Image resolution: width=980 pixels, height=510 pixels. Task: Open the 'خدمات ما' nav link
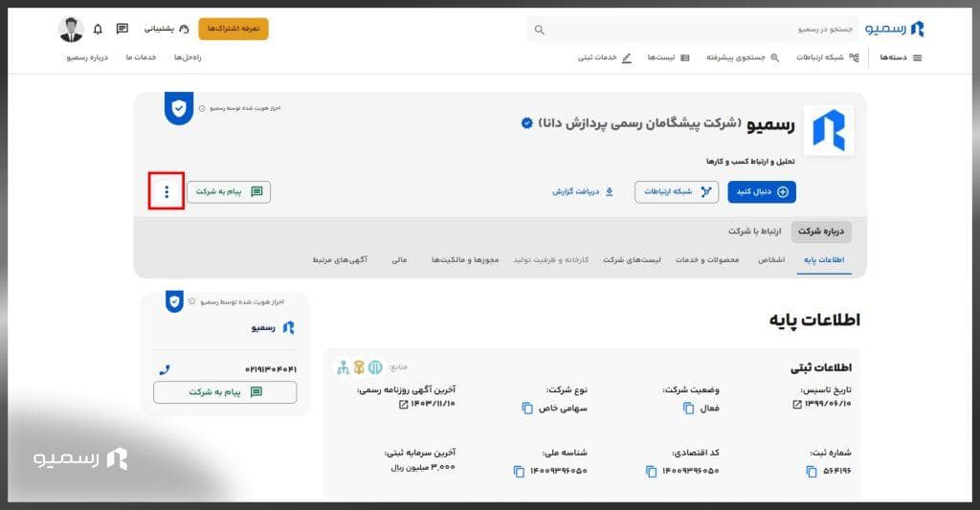coord(141,57)
